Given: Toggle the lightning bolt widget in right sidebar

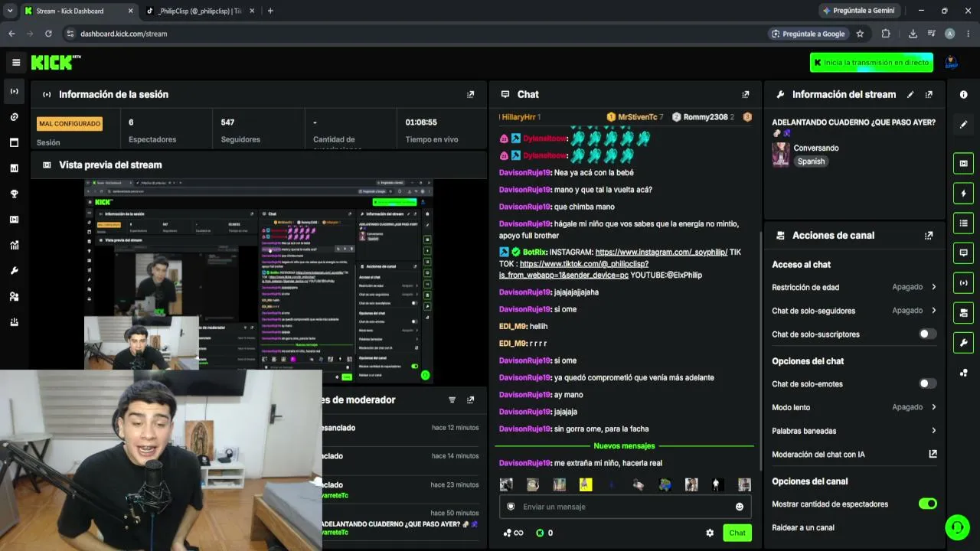Looking at the screenshot, I should point(963,193).
